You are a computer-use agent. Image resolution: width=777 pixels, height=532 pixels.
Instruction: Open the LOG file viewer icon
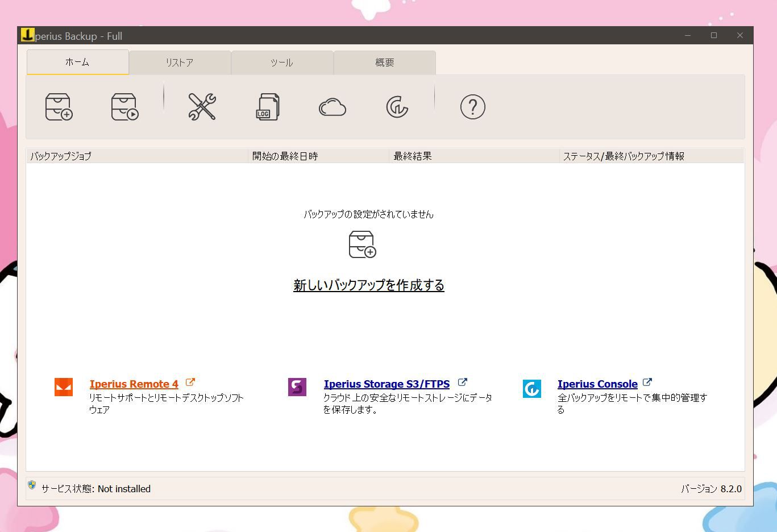267,107
